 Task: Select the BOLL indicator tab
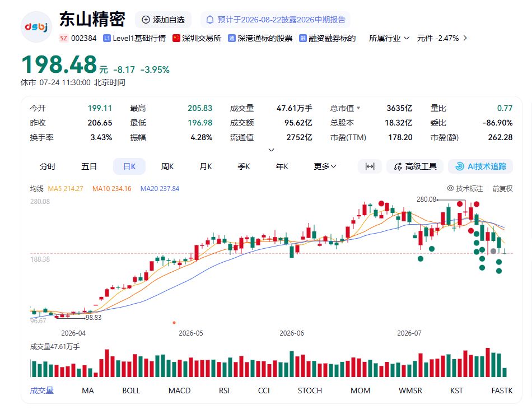coord(131,391)
